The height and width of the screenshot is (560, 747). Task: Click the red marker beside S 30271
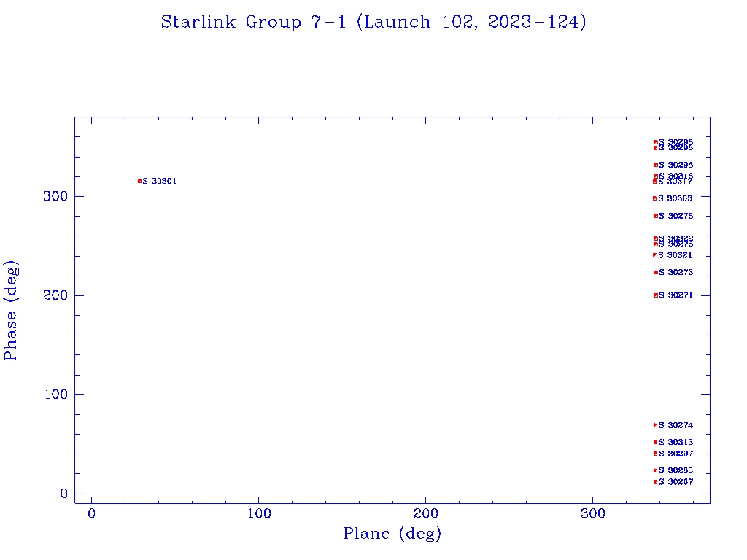coord(656,295)
